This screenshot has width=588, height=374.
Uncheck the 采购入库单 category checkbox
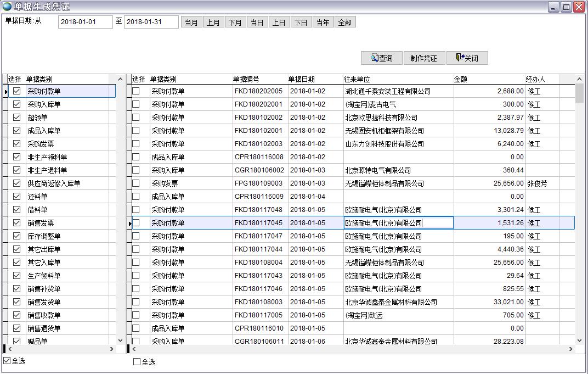[16, 104]
